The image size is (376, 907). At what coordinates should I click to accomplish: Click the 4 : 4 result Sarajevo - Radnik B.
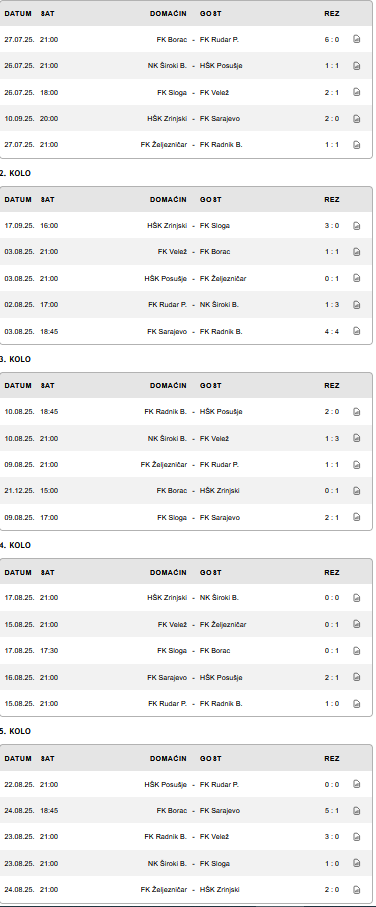pyautogui.click(x=332, y=331)
